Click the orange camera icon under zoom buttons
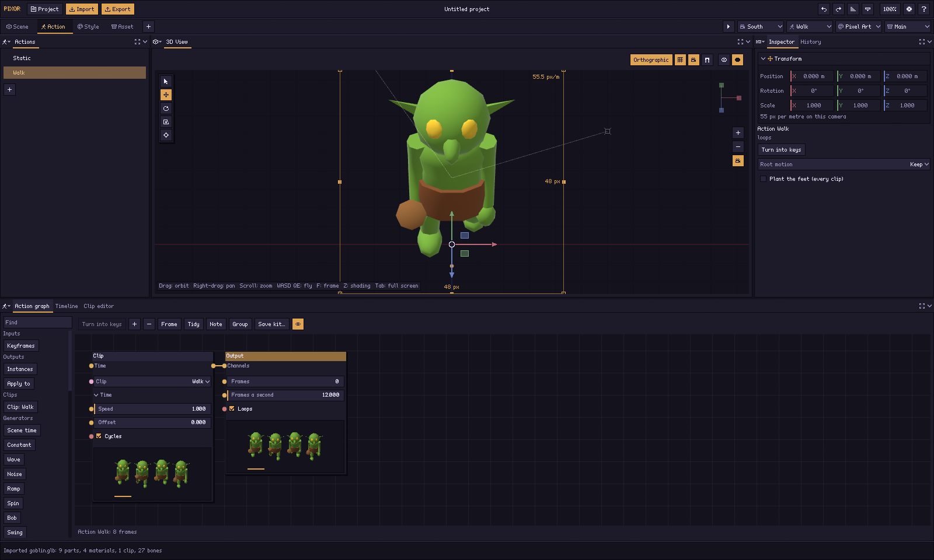Image resolution: width=934 pixels, height=560 pixels. pyautogui.click(x=738, y=161)
